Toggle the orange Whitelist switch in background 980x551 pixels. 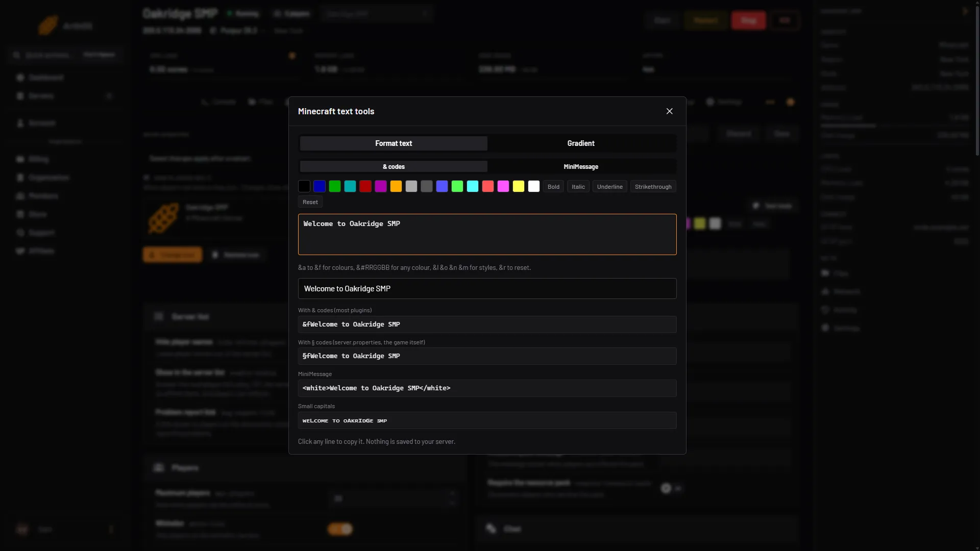[x=340, y=529]
